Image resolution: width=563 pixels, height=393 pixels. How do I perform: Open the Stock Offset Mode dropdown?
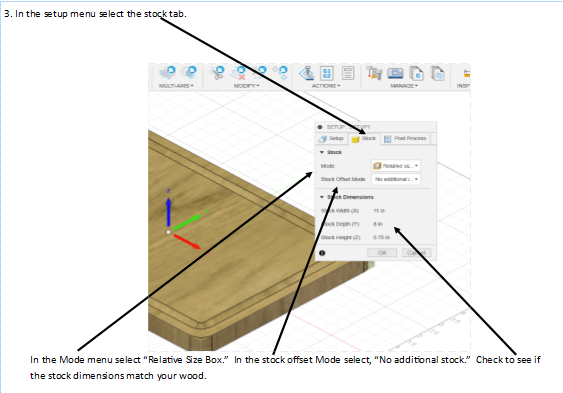pos(396,179)
